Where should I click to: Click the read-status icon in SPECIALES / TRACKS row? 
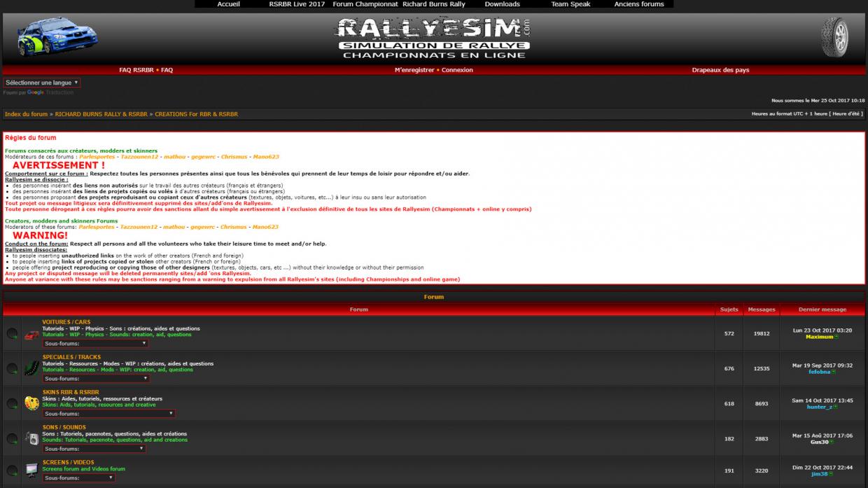coord(13,369)
